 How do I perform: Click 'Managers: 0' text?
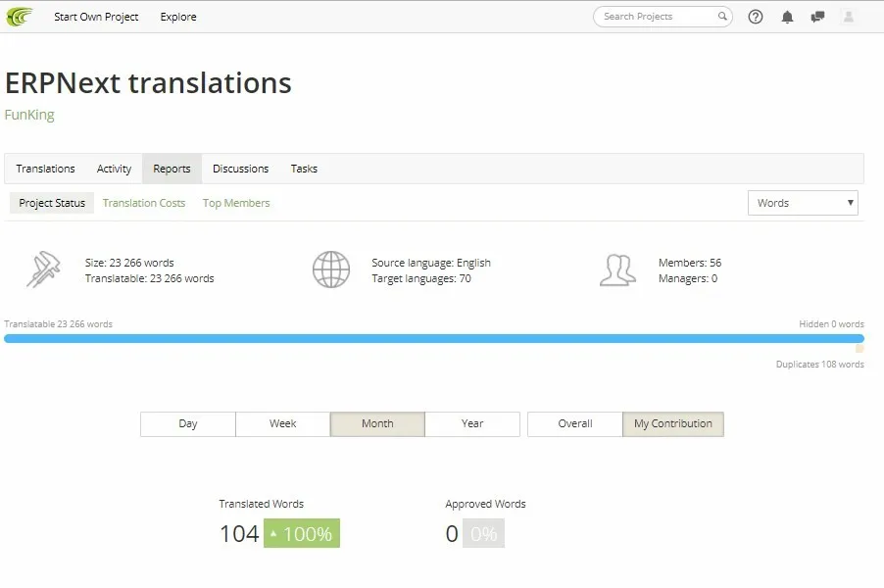pos(688,278)
